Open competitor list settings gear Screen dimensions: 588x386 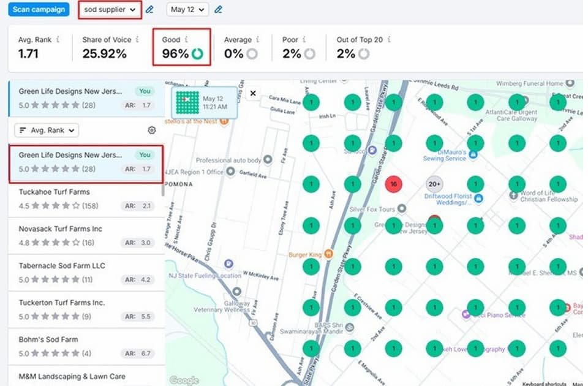151,130
